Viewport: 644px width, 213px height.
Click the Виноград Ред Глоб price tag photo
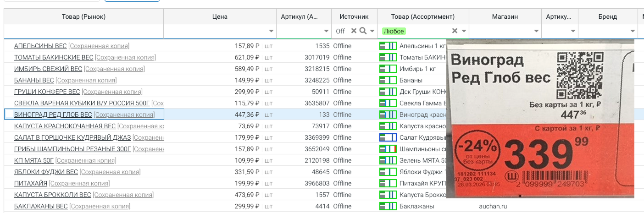pos(540,119)
